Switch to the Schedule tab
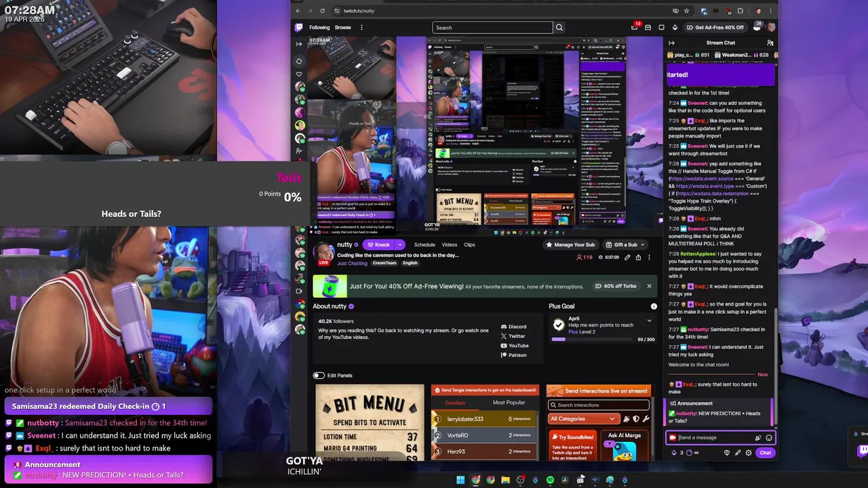Screen dimensions: 868x488 tap(425, 245)
